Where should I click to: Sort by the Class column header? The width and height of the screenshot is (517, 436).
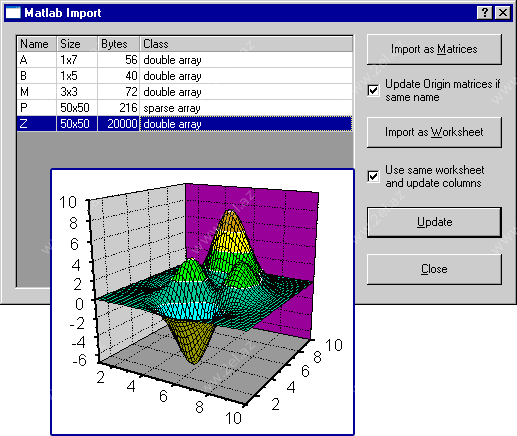click(x=246, y=44)
